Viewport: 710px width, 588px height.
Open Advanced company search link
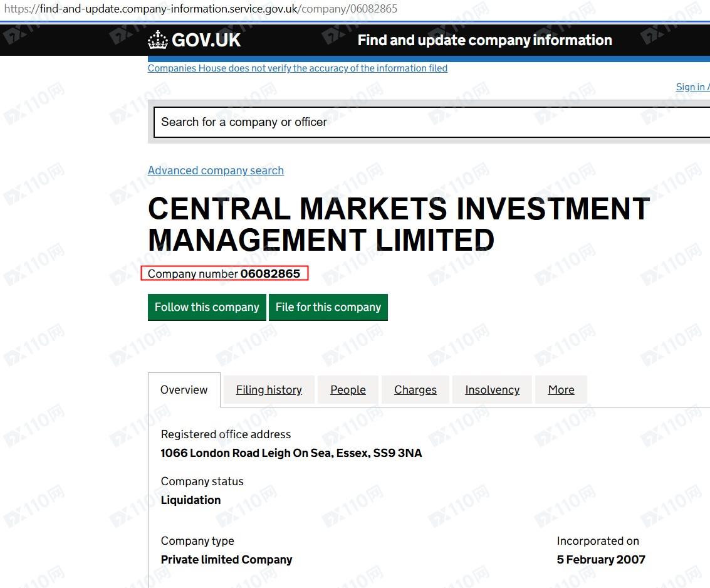click(216, 171)
